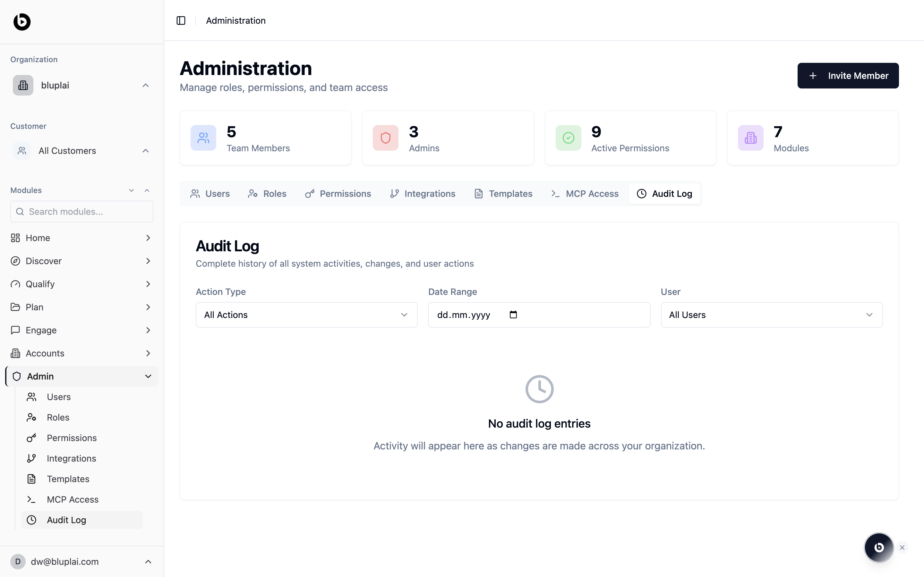
Task: Expand the All Customers selector
Action: 82,151
